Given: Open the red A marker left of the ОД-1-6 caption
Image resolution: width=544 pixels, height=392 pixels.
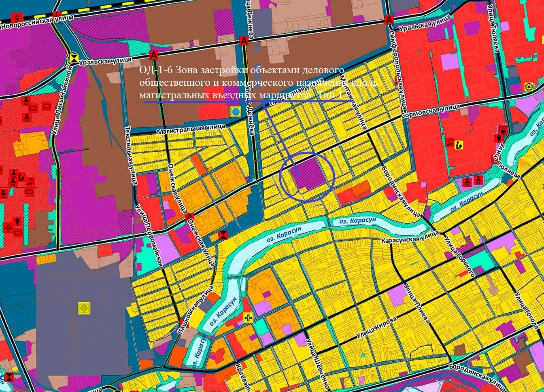Looking at the screenshot, I should tap(153, 55).
